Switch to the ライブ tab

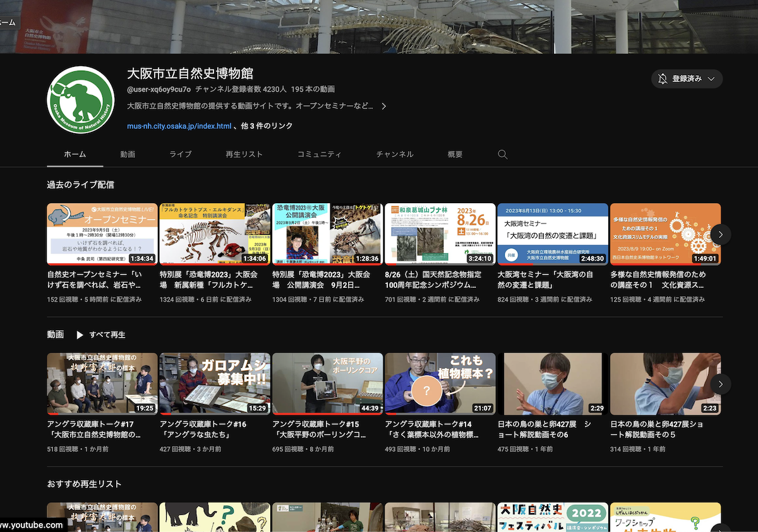(180, 155)
